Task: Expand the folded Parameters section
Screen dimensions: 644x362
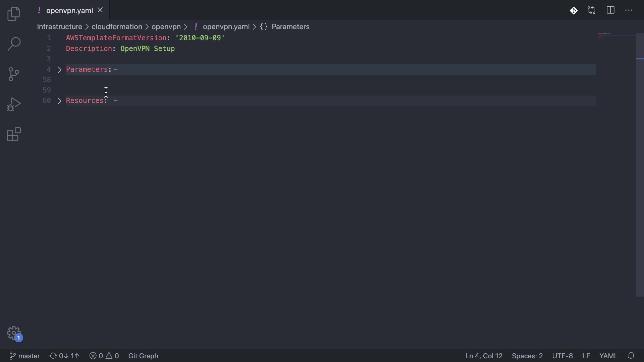Action: pos(60,70)
